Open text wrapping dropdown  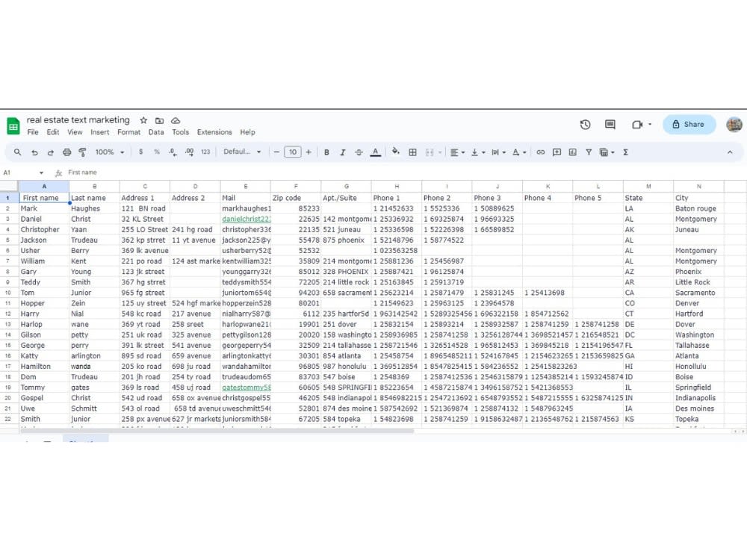point(499,152)
